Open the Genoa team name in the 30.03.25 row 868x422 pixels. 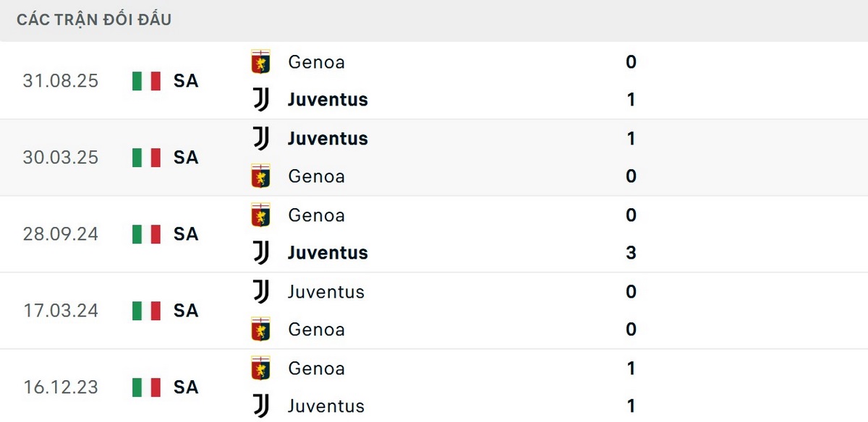[316, 176]
